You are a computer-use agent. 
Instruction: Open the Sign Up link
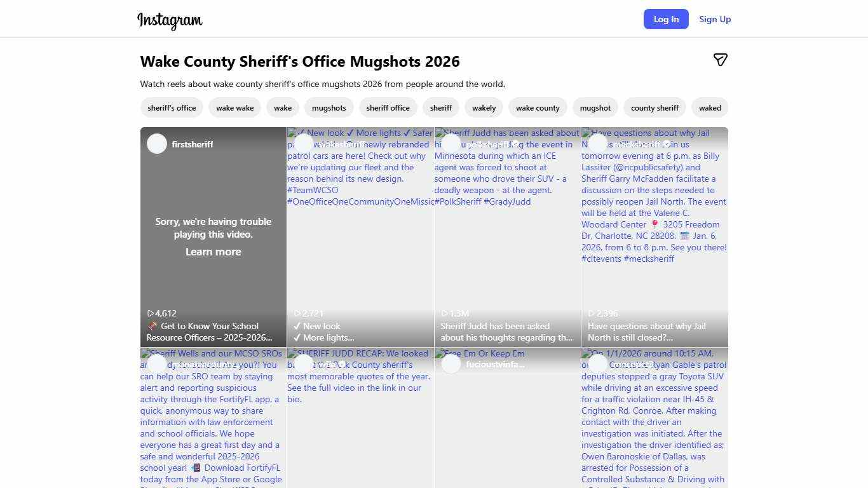point(715,19)
